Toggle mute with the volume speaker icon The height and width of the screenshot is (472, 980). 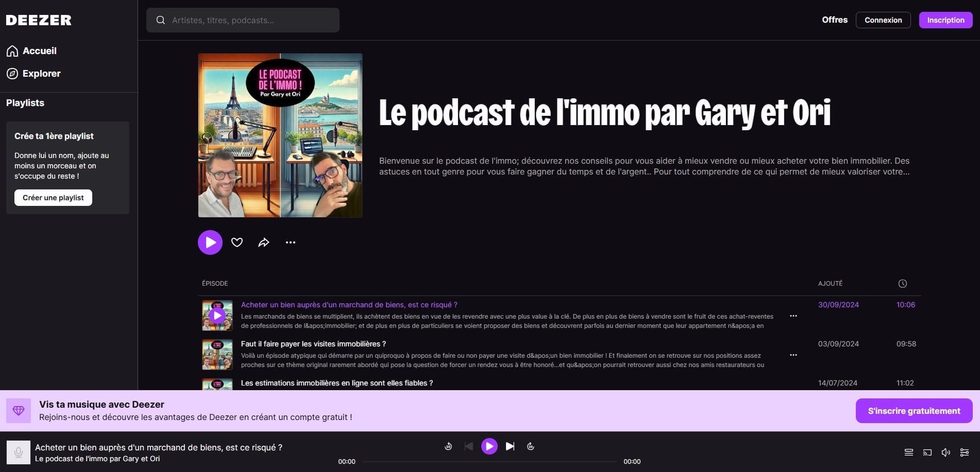946,452
